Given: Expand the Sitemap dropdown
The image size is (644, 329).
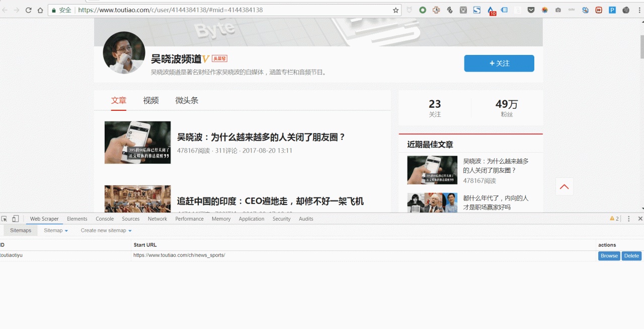Looking at the screenshot, I should 56,230.
